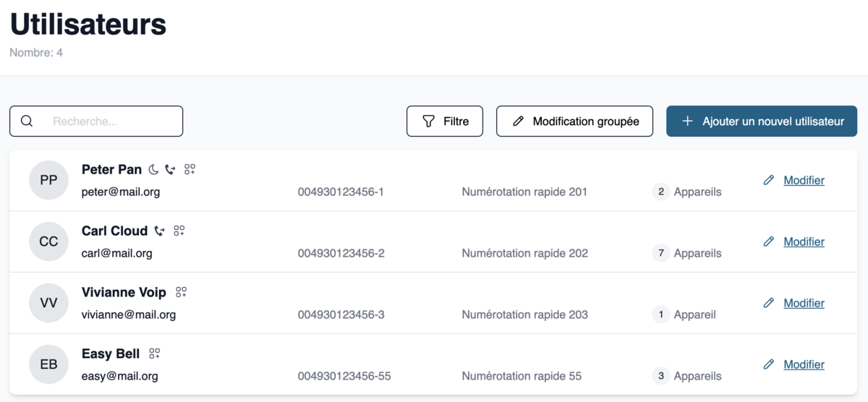This screenshot has width=868, height=402.
Task: Click the email peter@mail.org
Action: click(x=121, y=192)
